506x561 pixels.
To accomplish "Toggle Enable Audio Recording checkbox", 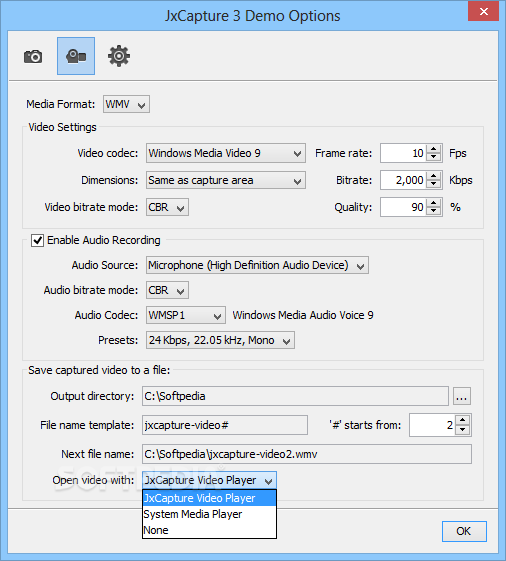I will pos(38,240).
